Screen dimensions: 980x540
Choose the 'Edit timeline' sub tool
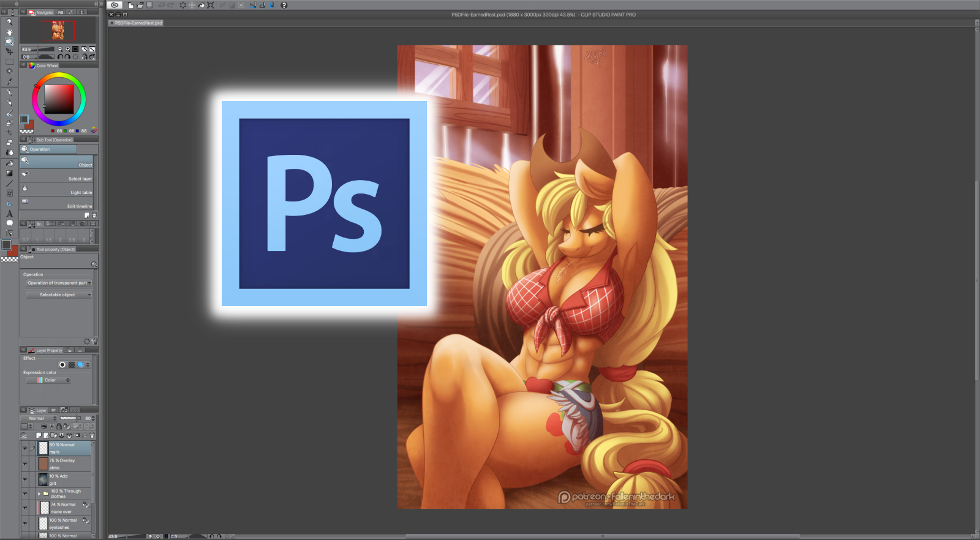click(56, 203)
